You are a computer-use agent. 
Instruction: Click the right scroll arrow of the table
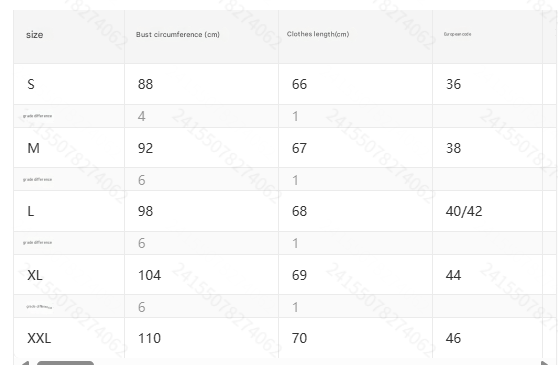(545, 363)
